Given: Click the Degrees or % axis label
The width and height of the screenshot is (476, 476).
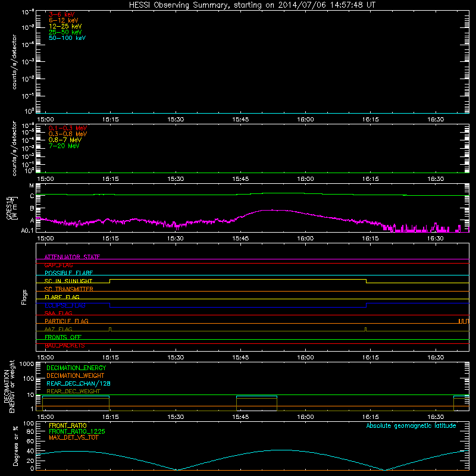Looking at the screenshot, I should tap(15, 446).
